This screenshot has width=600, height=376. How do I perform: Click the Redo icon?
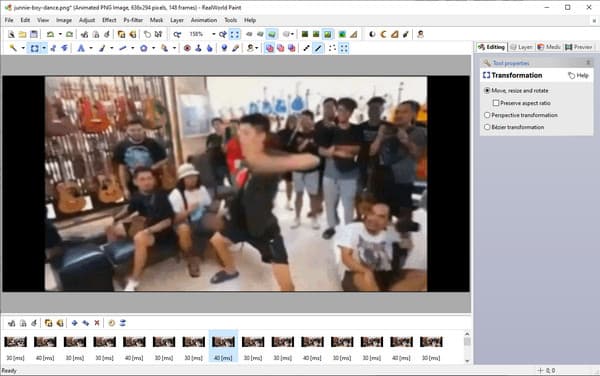pos(69,34)
